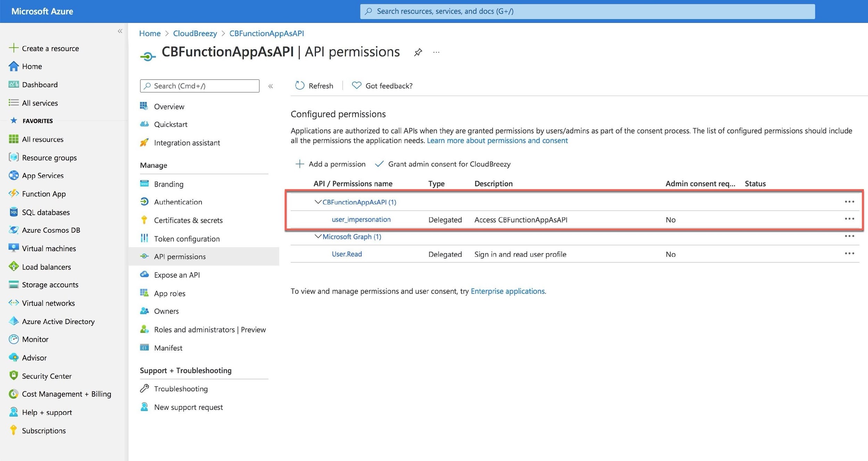Image resolution: width=868 pixels, height=461 pixels.
Task: Click the API permissions navigation icon
Action: click(x=144, y=256)
